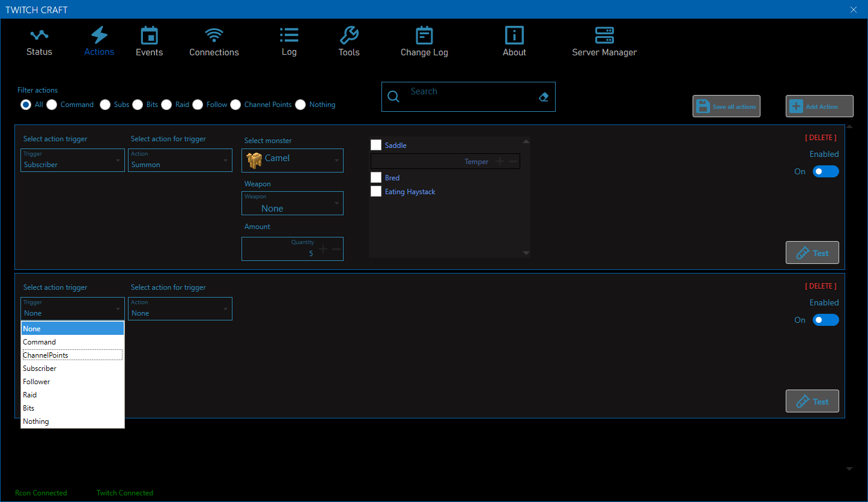Open the Events calendar icon

(149, 35)
